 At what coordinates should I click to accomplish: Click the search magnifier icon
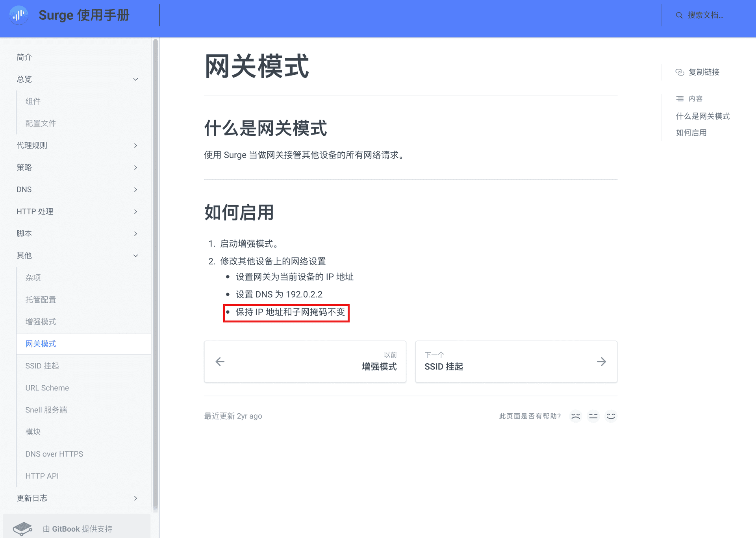click(x=679, y=15)
